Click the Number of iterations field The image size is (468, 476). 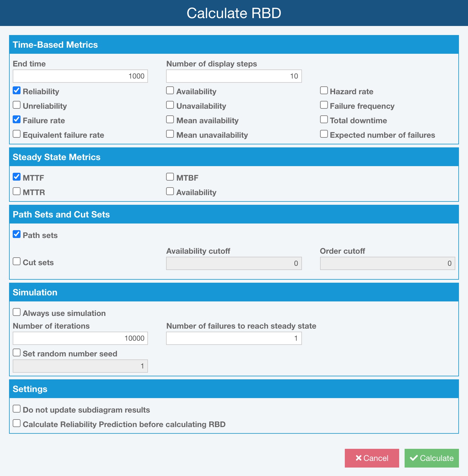point(80,338)
